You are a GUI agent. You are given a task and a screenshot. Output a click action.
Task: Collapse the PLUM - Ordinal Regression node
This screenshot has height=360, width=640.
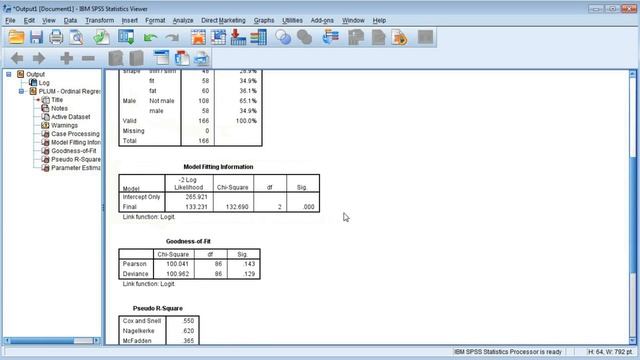(x=22, y=91)
